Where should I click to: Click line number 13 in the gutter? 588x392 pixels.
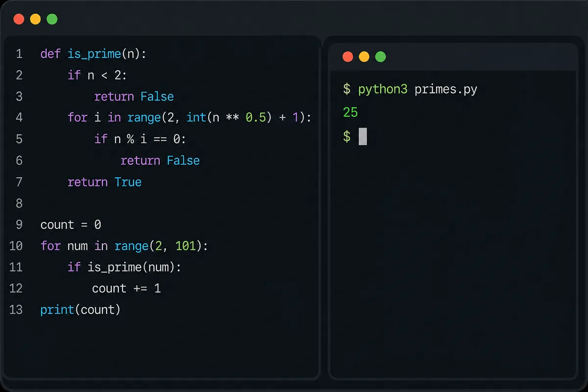tap(16, 310)
